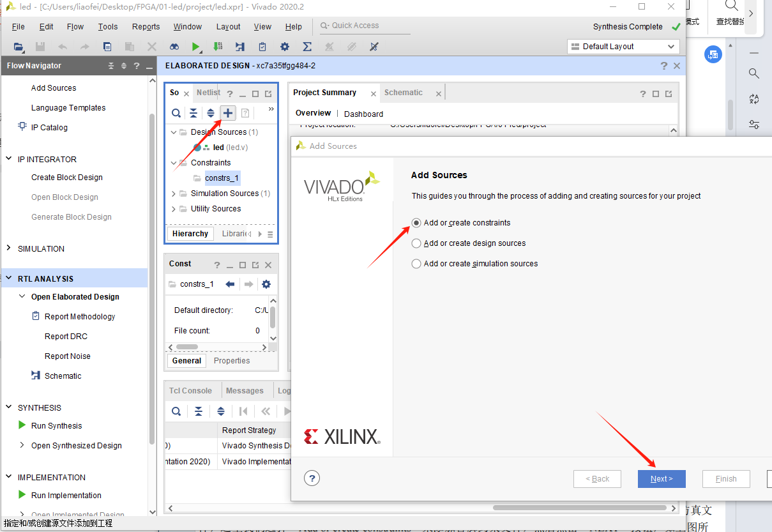Click Language Templates in Flow Navigator
The width and height of the screenshot is (772, 532).
click(x=68, y=108)
